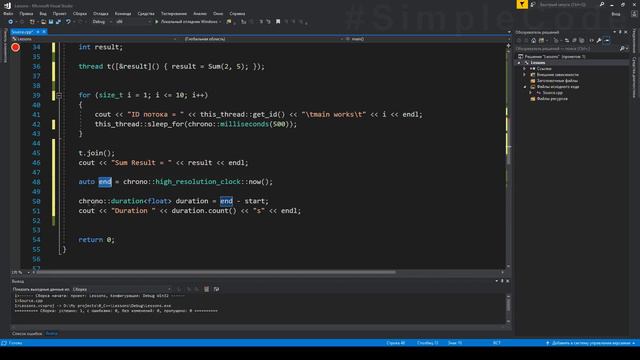Screen dimensions: 640x360
Task: Open the Debug menu
Action: pos(100,13)
